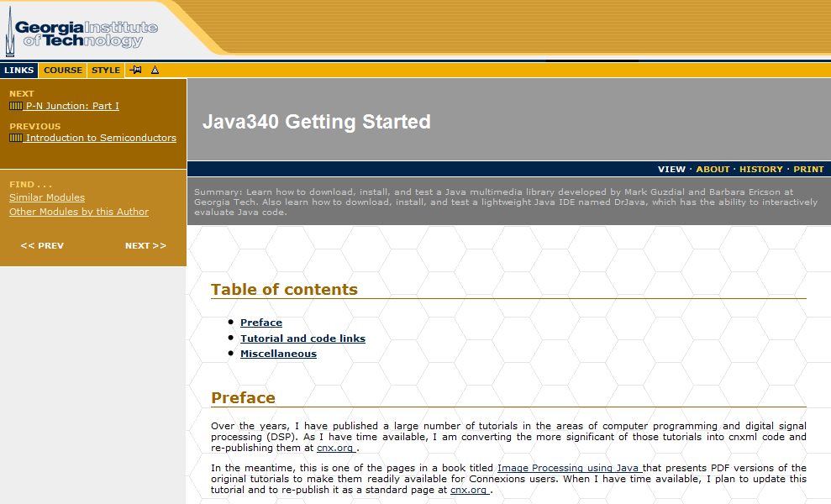Viewport: 831px width, 504px height.
Task: Open the P-N Junction: Part I link
Action: [x=72, y=106]
